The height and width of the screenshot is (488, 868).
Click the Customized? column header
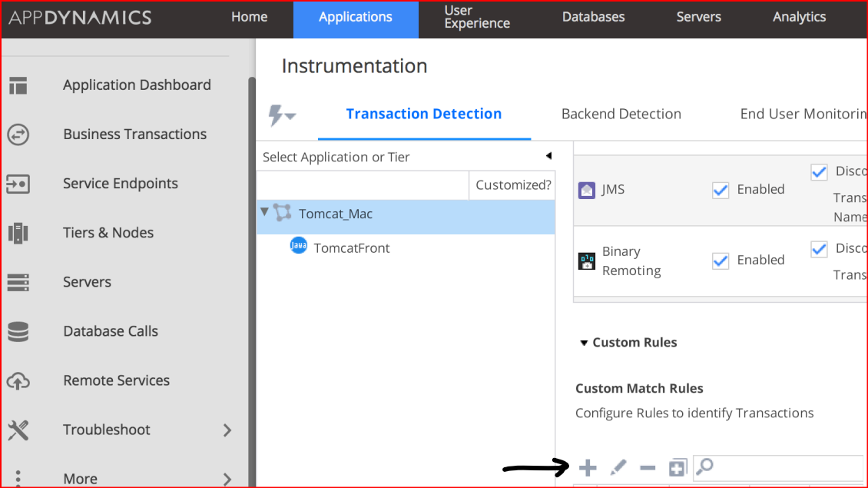[x=513, y=185]
